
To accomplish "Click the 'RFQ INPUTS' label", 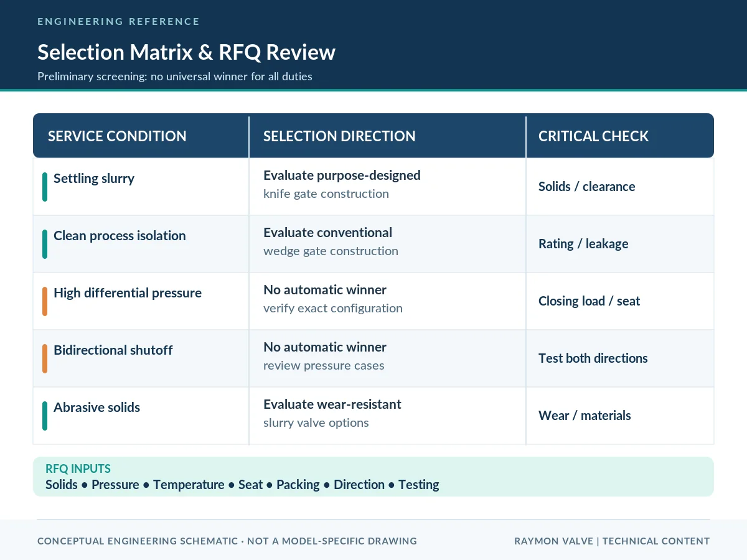I will pos(78,469).
